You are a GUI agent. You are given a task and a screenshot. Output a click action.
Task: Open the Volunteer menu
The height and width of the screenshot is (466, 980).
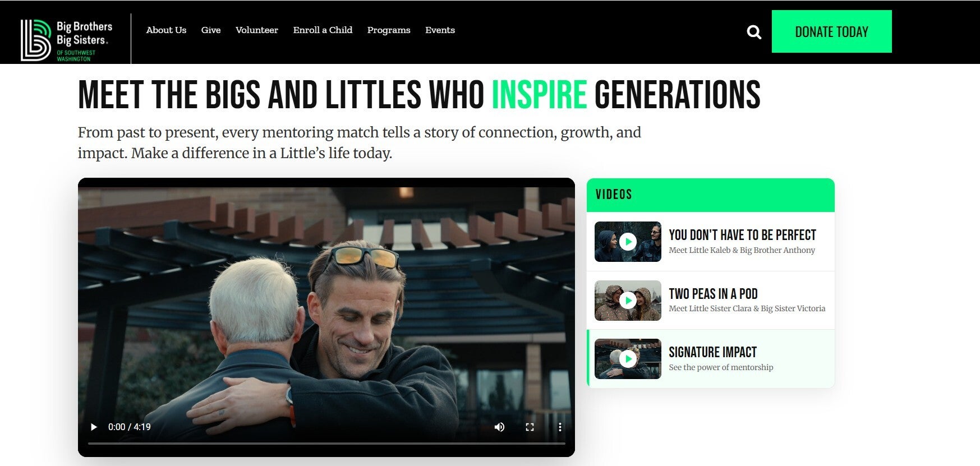tap(257, 30)
